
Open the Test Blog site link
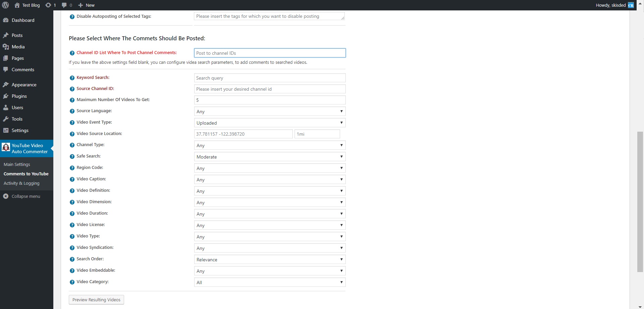pyautogui.click(x=31, y=5)
